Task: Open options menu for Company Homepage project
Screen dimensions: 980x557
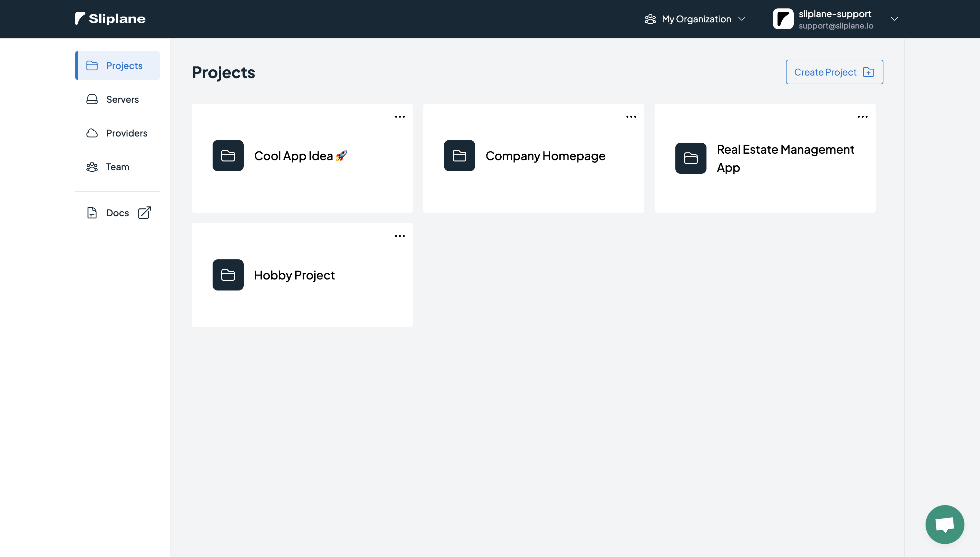Action: (631, 116)
